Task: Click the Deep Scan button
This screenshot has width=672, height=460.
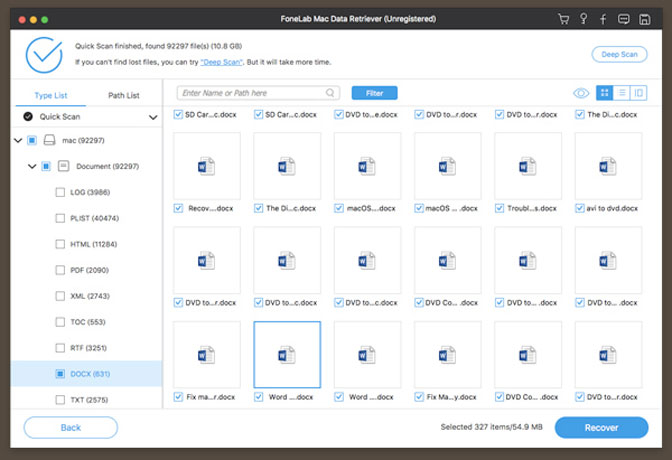Action: (619, 54)
